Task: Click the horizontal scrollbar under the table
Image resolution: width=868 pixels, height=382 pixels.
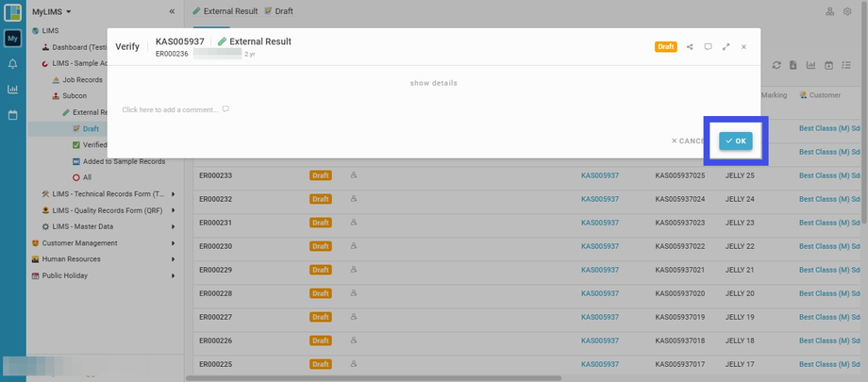Action: coord(374,378)
